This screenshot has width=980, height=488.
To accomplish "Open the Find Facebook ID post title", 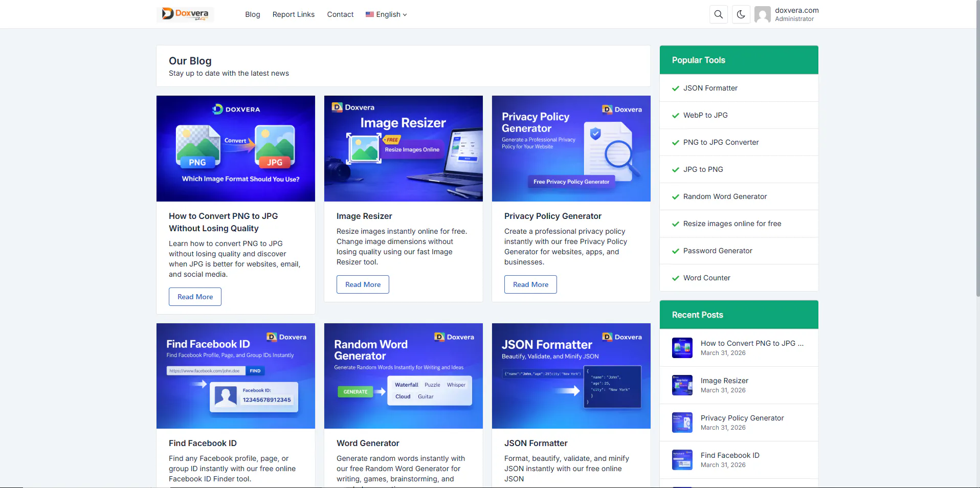I will coord(203,443).
